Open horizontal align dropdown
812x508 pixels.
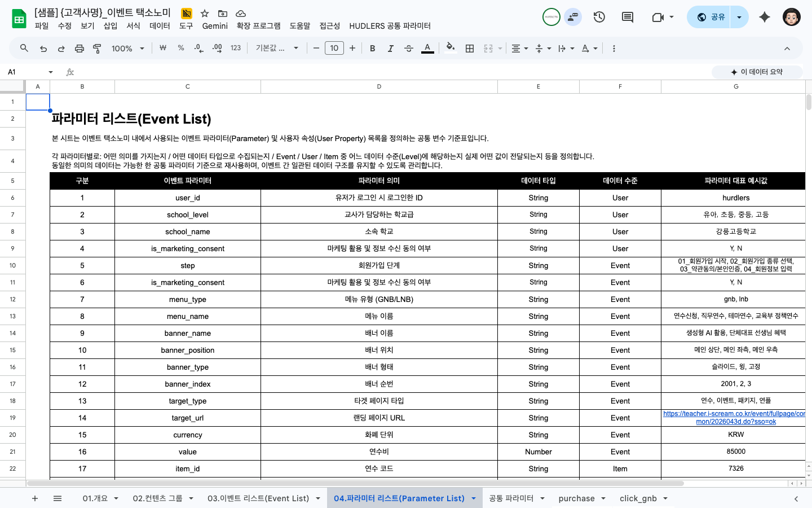tap(519, 49)
